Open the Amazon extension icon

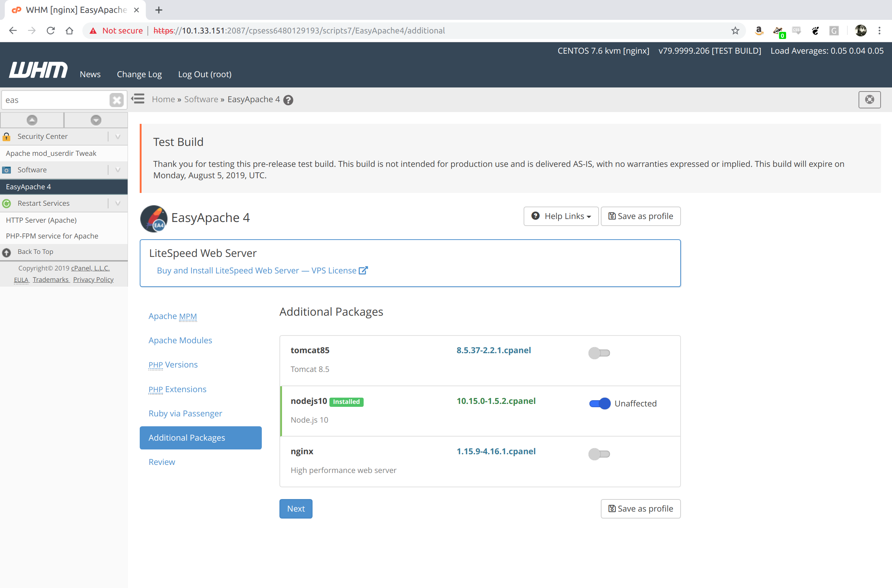coord(759,31)
